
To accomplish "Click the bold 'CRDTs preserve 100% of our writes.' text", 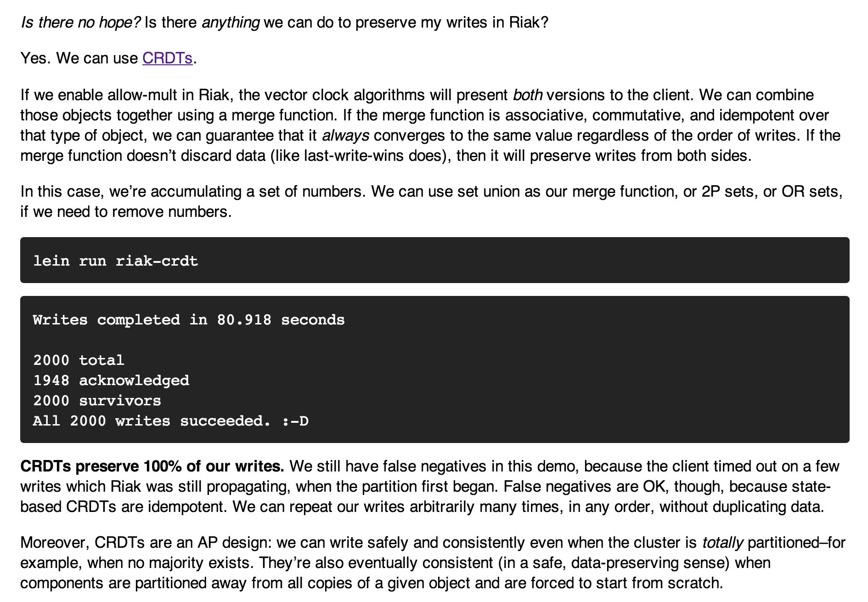I will pyautogui.click(x=152, y=466).
